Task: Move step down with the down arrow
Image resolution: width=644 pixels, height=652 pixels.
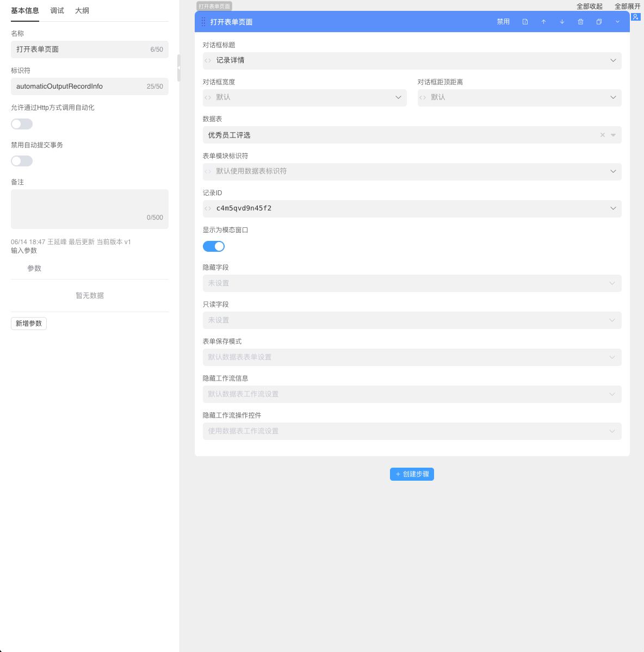Action: click(562, 22)
